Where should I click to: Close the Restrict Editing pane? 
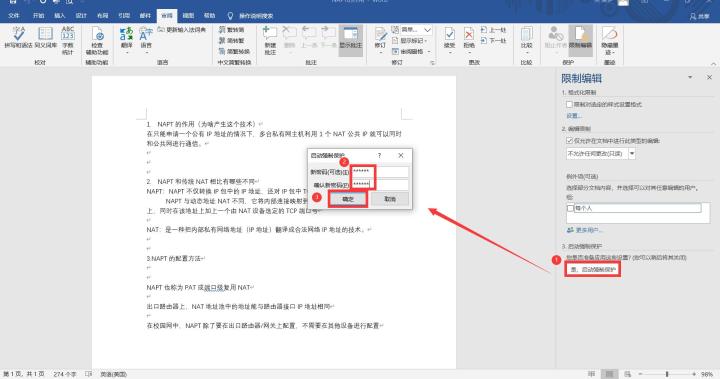pyautogui.click(x=709, y=78)
